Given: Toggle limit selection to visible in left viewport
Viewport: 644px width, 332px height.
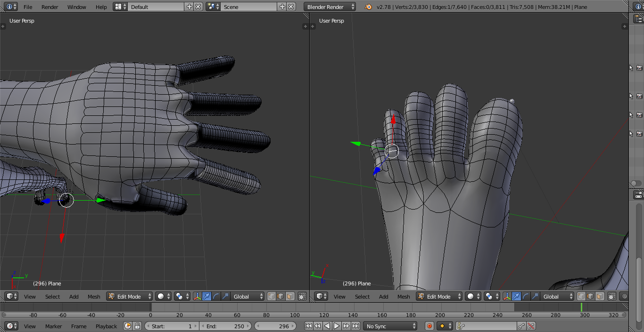Looking at the screenshot, I should (x=302, y=297).
